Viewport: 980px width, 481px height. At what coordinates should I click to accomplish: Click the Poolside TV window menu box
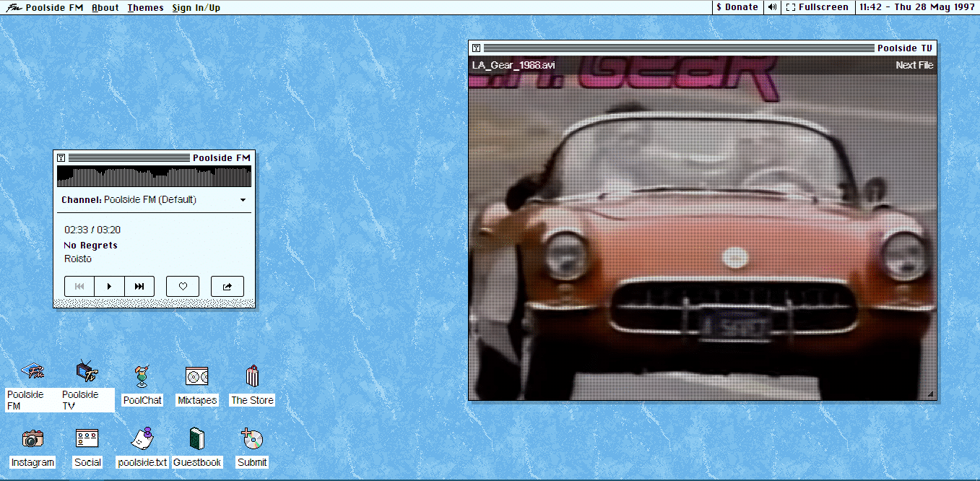point(476,48)
